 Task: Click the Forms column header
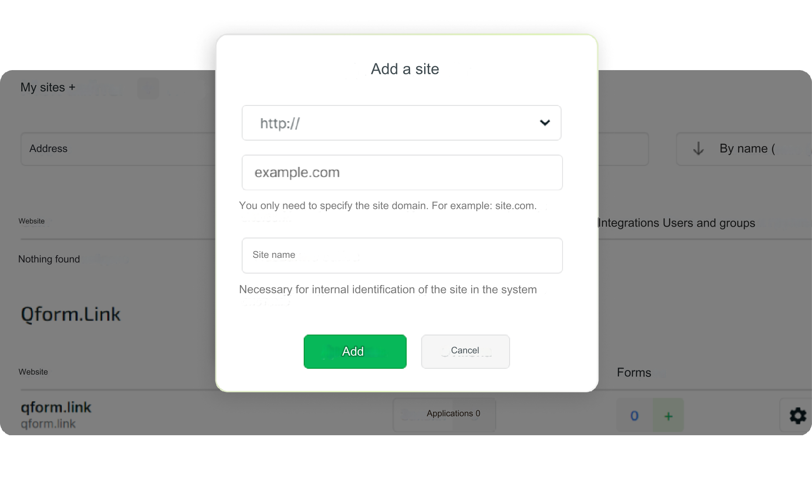(x=634, y=373)
